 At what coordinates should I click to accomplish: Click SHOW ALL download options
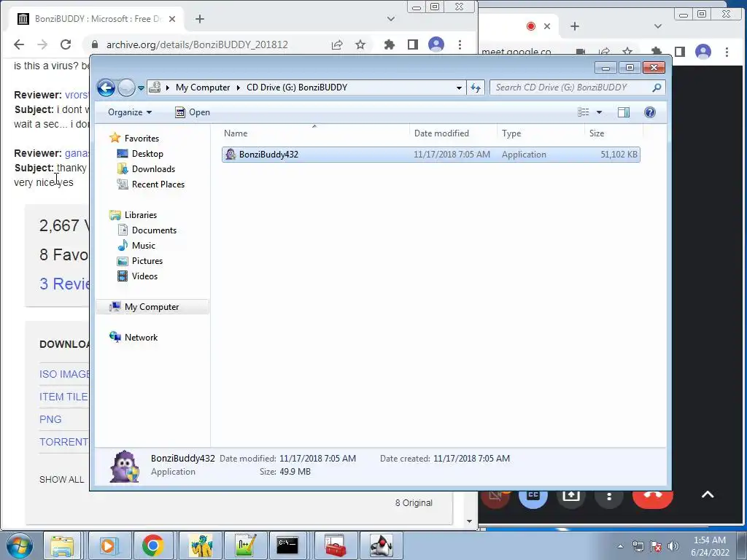tap(61, 480)
